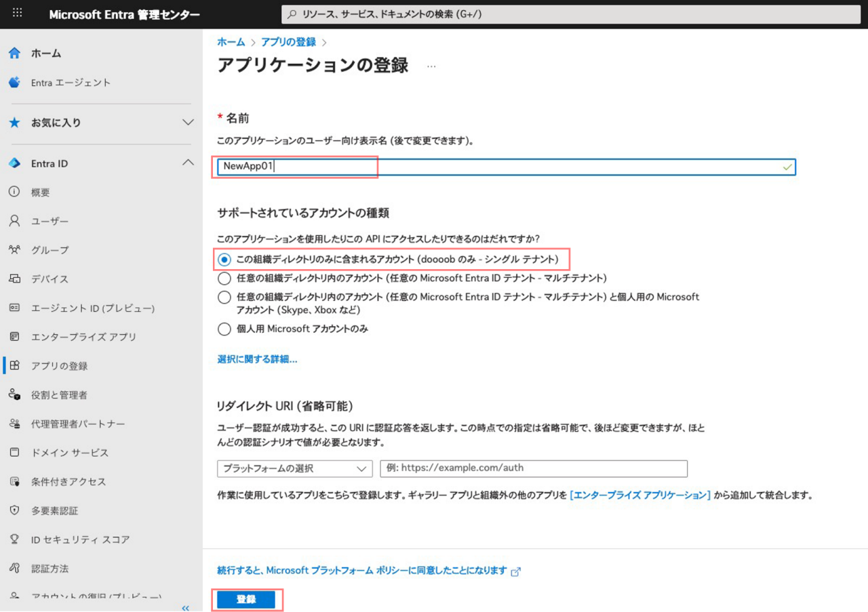This screenshot has height=612, width=868.
Task: Open Conditional Access in sidebar menu
Action: (x=68, y=482)
